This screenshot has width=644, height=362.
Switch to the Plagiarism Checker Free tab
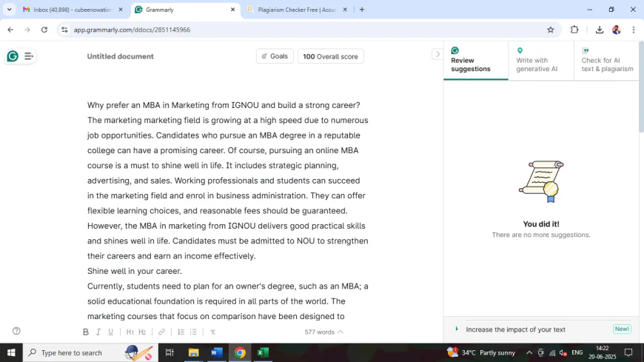tap(297, 10)
